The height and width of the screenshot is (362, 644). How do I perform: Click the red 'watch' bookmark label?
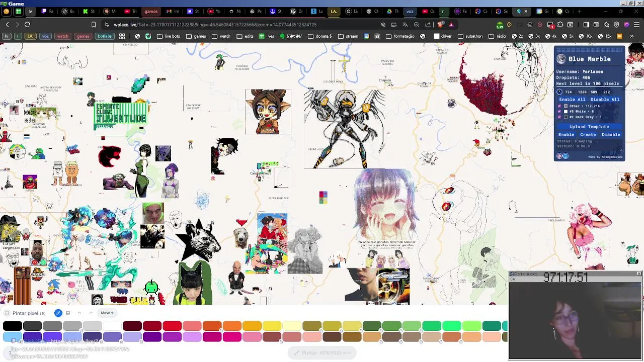pos(62,36)
